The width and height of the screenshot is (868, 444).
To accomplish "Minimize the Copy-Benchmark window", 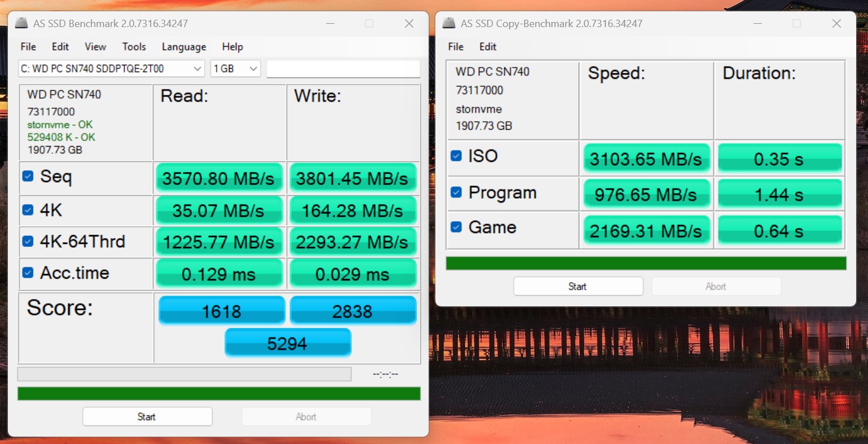I will coord(757,24).
